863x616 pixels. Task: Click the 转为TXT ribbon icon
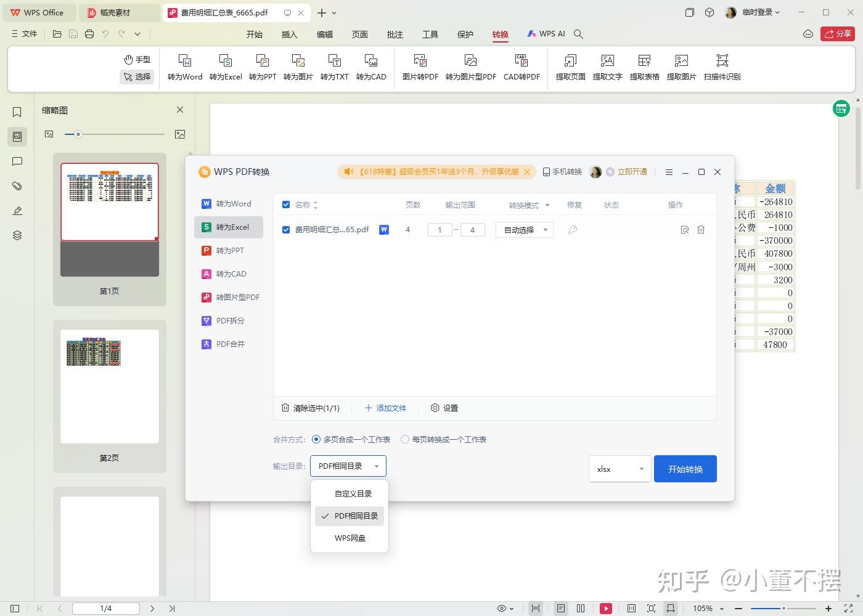tap(335, 67)
